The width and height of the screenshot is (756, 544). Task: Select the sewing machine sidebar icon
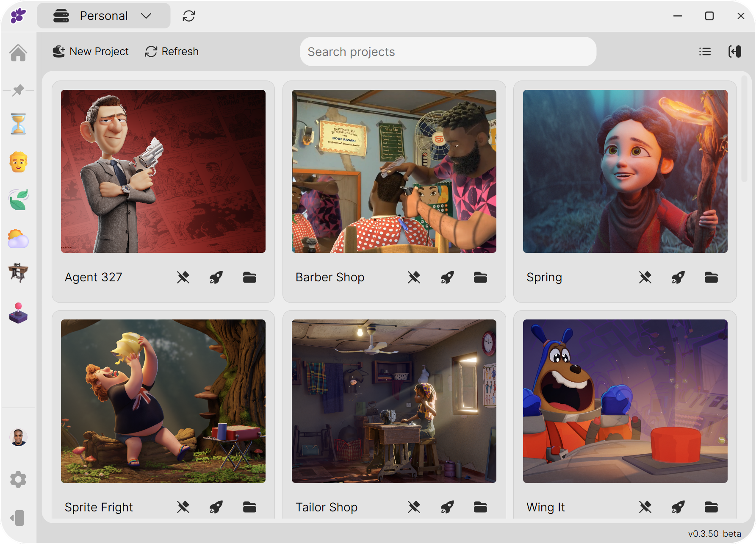pyautogui.click(x=18, y=273)
